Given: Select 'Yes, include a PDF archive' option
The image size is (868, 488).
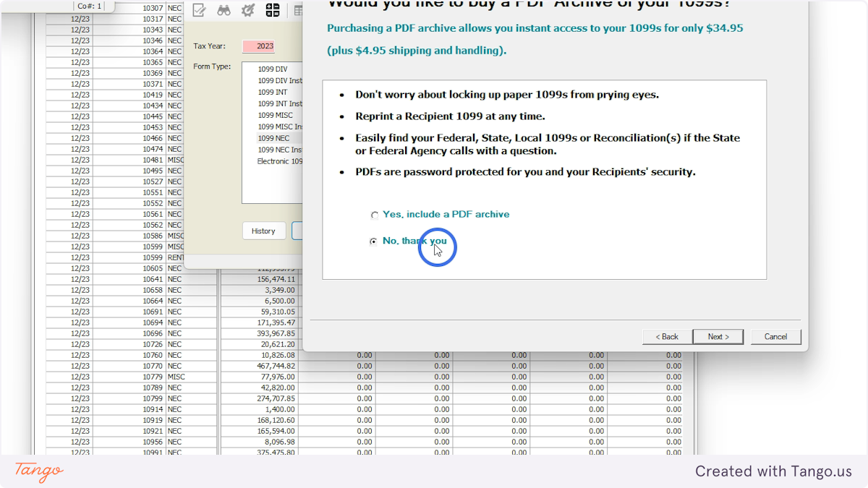Looking at the screenshot, I should 440,215.
